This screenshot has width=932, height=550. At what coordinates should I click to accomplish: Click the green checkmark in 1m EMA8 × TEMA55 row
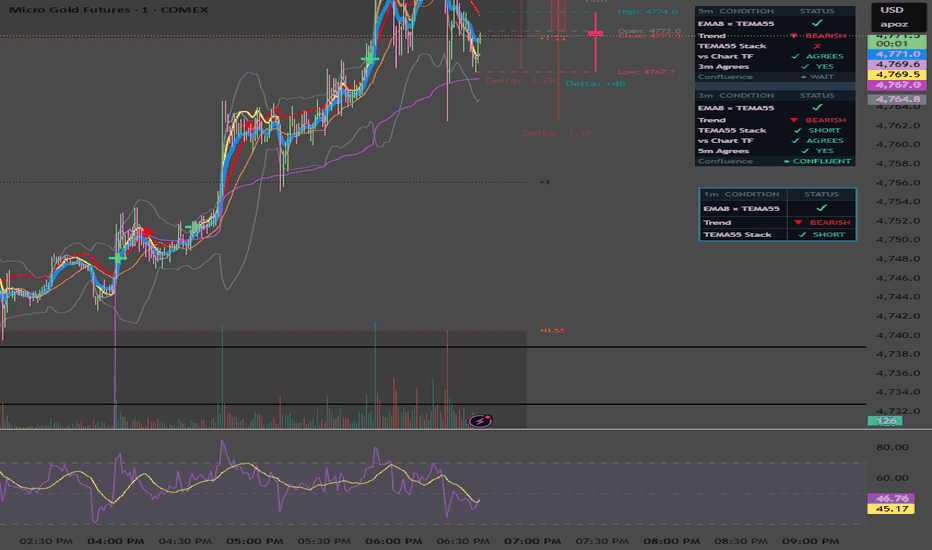pyautogui.click(x=821, y=208)
